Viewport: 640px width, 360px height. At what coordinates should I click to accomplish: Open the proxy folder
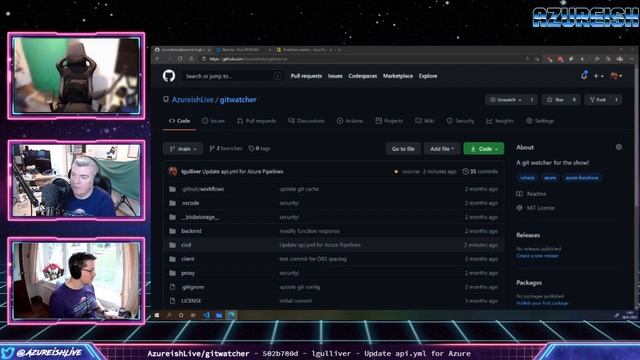coord(188,273)
